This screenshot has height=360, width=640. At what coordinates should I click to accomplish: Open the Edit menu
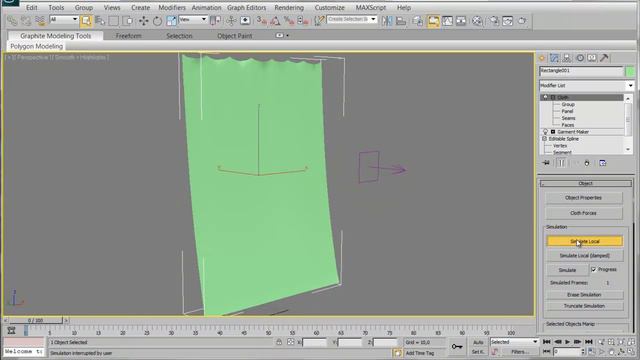pyautogui.click(x=31, y=7)
